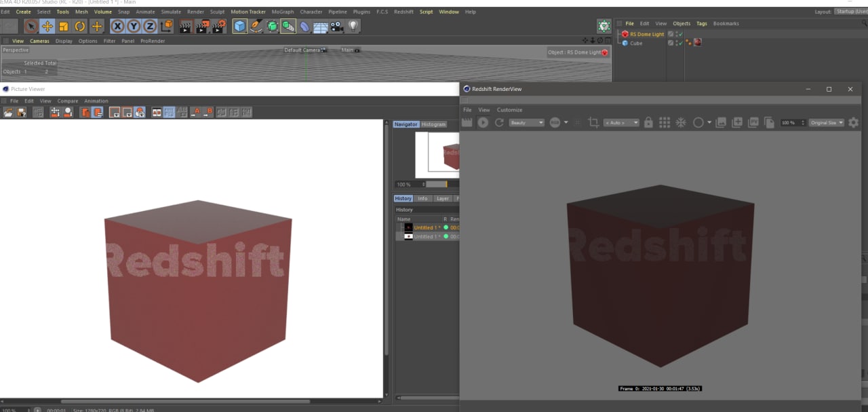The width and height of the screenshot is (868, 412).
Task: Open the Original Size dropdown
Action: tap(827, 123)
